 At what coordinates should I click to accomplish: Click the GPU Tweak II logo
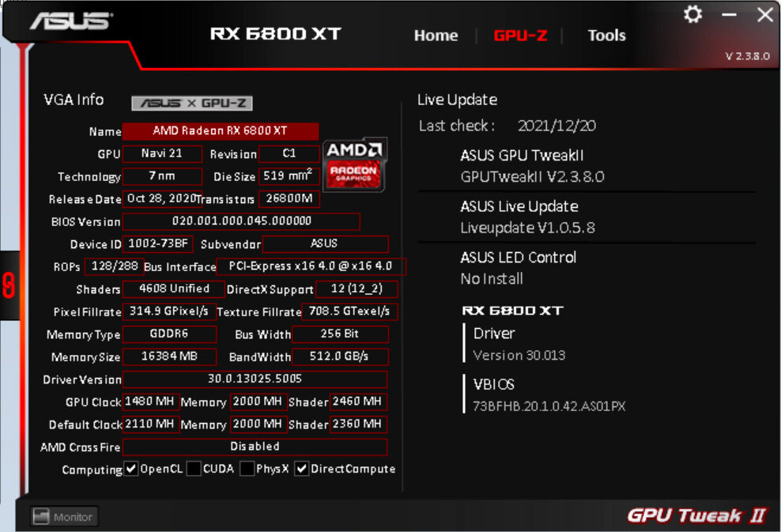tap(696, 515)
